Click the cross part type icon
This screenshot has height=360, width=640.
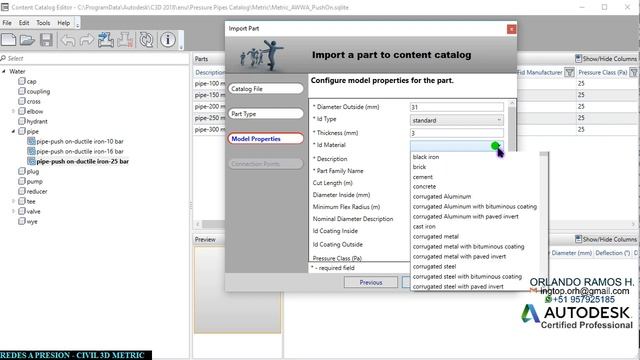coord(22,101)
